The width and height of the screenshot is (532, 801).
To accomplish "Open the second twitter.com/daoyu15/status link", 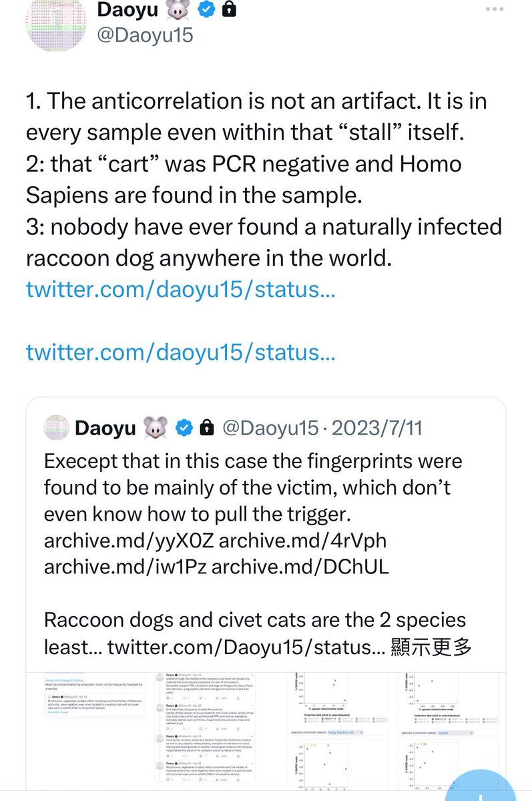I will [x=180, y=351].
